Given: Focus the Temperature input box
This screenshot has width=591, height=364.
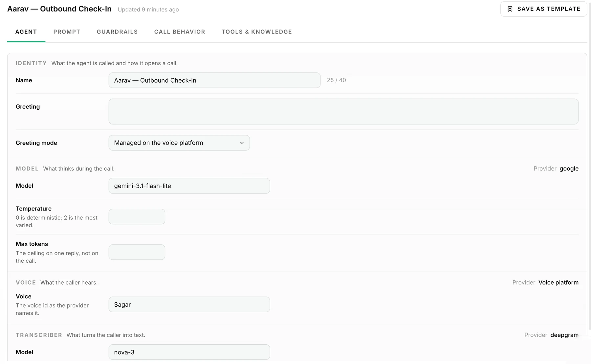Looking at the screenshot, I should coord(137,217).
